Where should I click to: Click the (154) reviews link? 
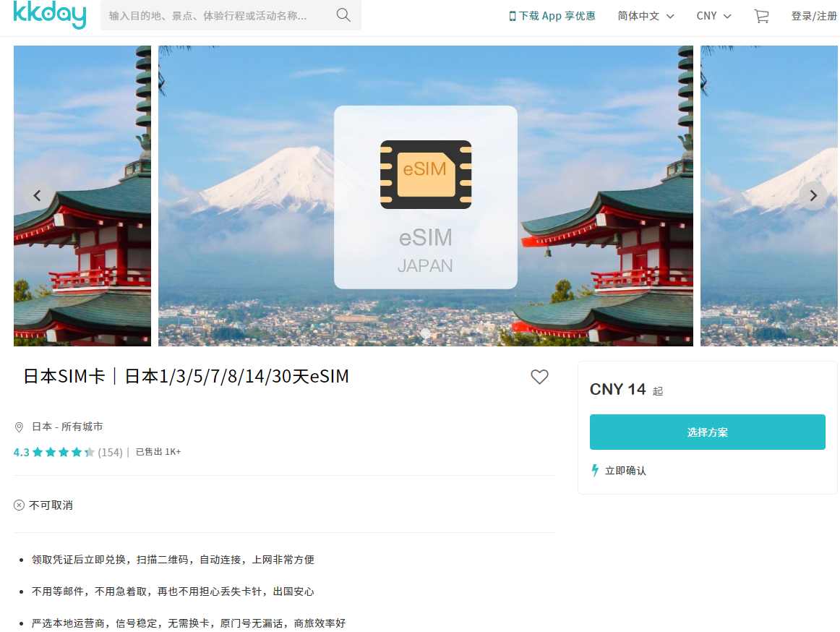point(112,451)
